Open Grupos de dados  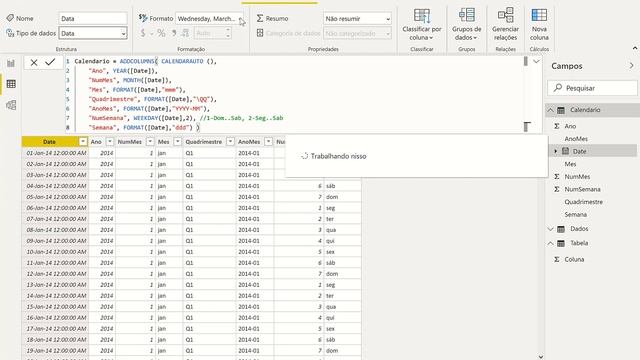point(467,24)
